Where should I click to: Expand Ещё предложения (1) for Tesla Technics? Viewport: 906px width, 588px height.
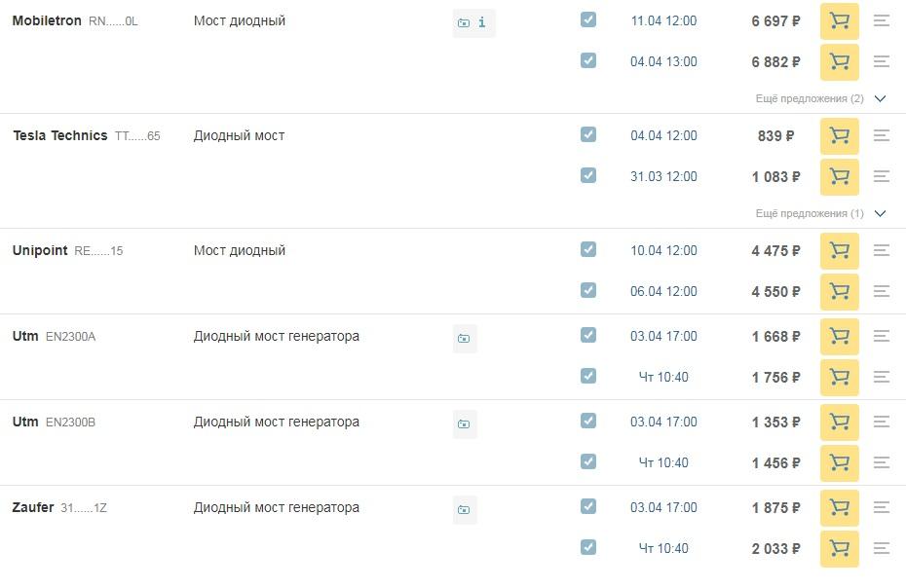click(x=810, y=214)
